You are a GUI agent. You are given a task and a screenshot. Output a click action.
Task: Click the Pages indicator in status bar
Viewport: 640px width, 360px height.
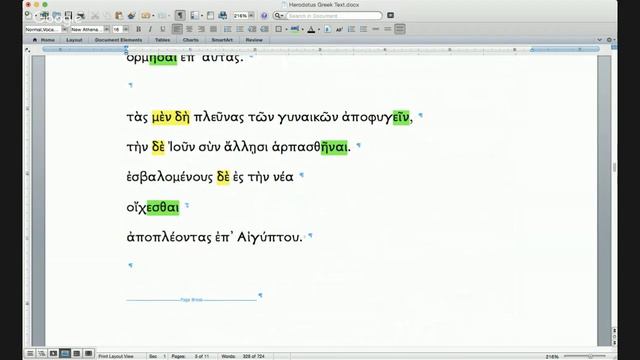pos(190,356)
